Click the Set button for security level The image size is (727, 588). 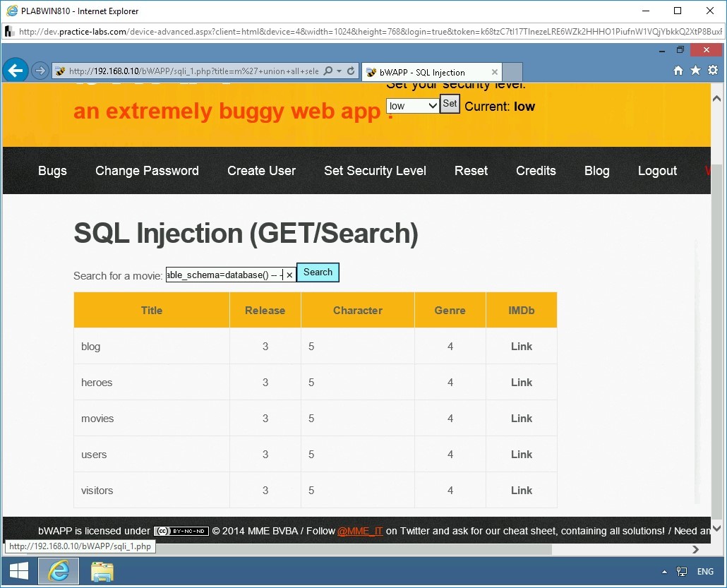pyautogui.click(x=450, y=103)
